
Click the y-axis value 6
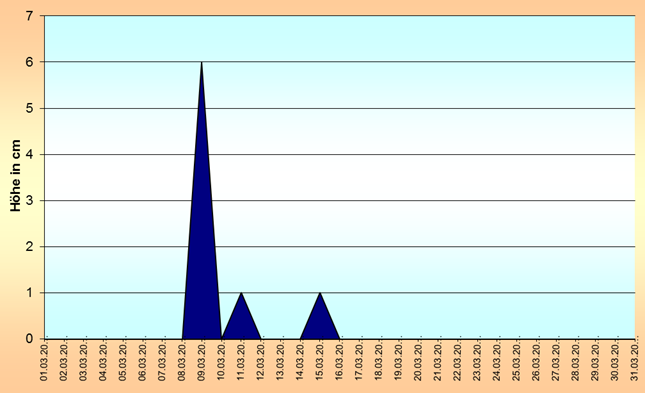pos(29,62)
